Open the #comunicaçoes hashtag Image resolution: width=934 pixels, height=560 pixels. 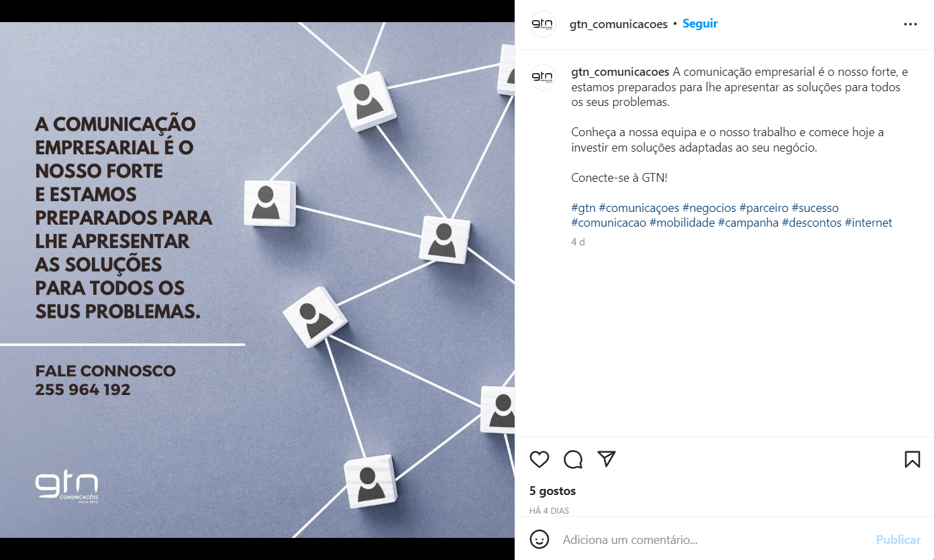click(x=639, y=208)
